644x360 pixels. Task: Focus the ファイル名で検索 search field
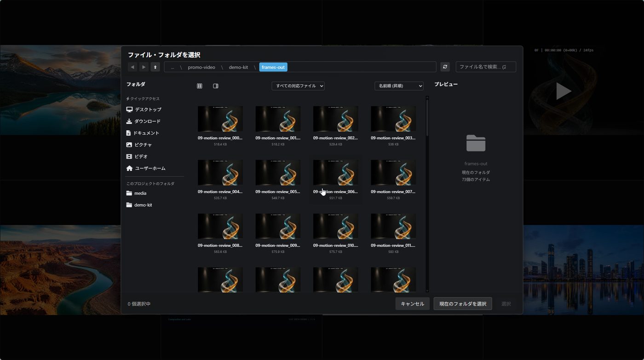tap(486, 67)
